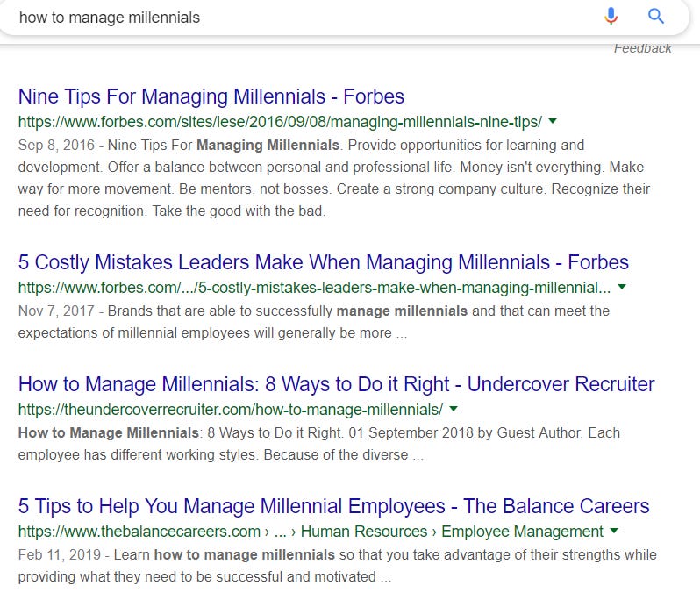The image size is (700, 607).
Task: Expand dropdown arrow beside 5-costly-mistakes URL
Action: (621, 287)
